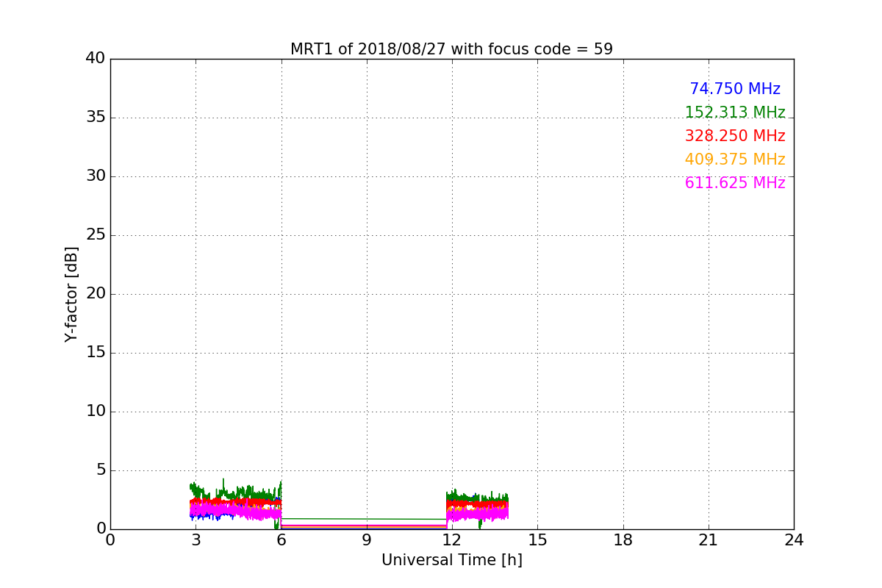
Task: Click x-axis tick label 15
Action: tap(537, 540)
